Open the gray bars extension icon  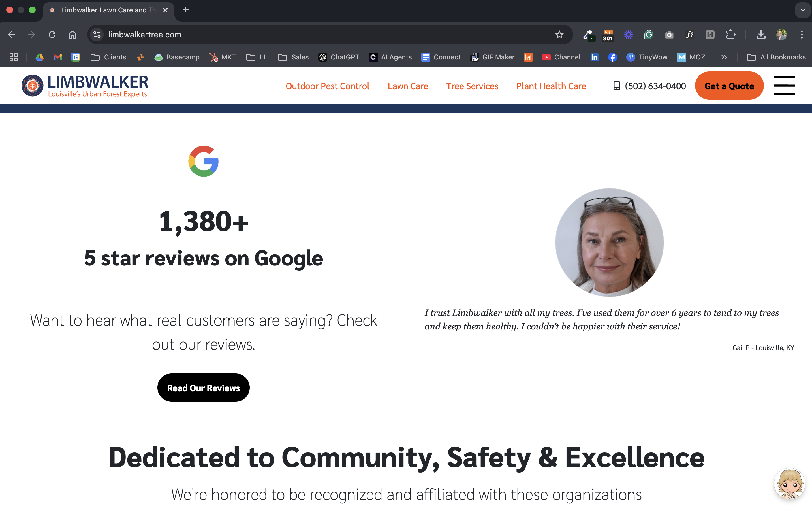click(x=710, y=35)
